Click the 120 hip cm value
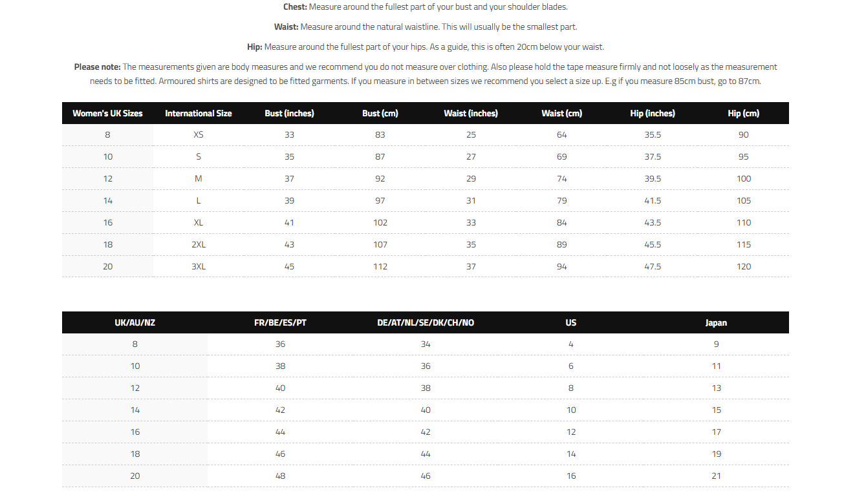Screen dimensions: 855x504 click(744, 267)
